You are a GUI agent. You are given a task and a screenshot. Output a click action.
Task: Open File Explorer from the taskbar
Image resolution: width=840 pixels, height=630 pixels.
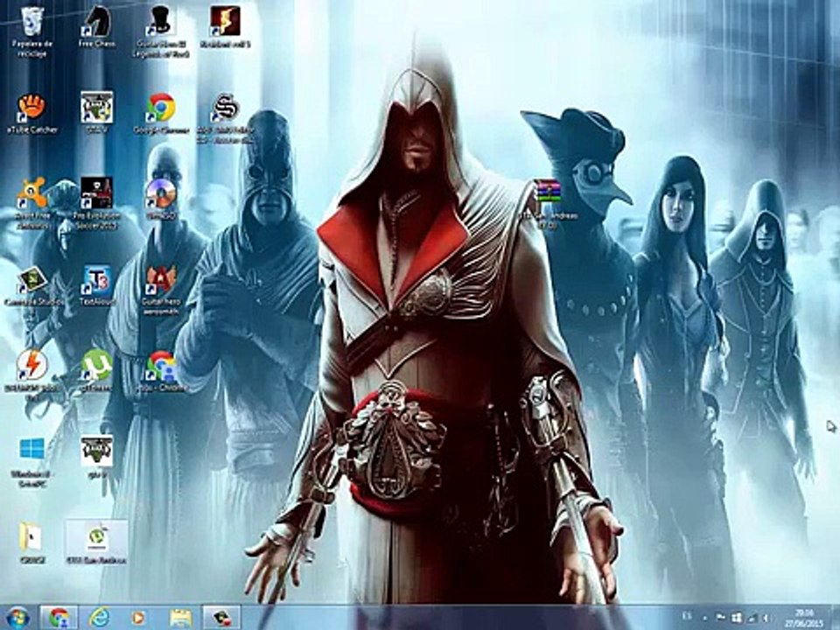coord(180,618)
